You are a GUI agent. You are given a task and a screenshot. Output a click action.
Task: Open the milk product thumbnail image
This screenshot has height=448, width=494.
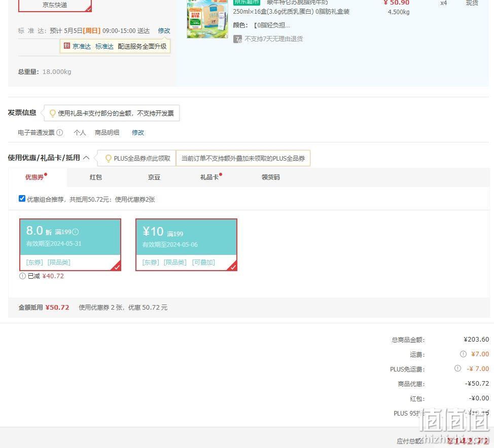[207, 19]
